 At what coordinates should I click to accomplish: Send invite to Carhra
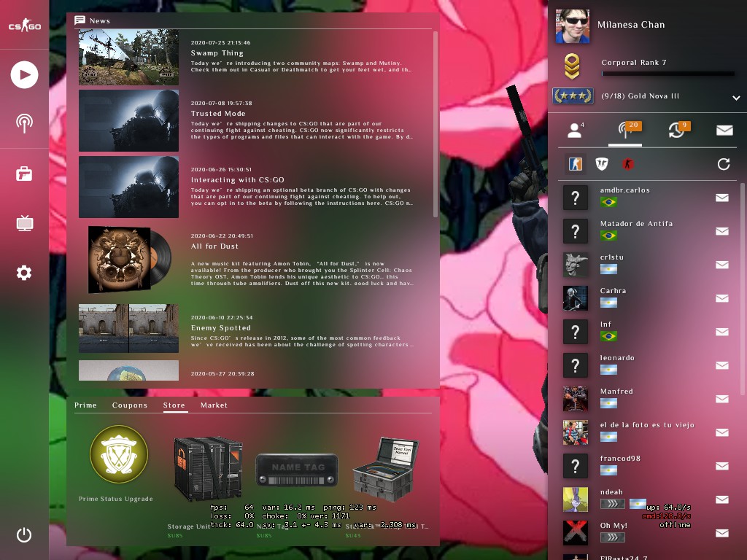722,298
